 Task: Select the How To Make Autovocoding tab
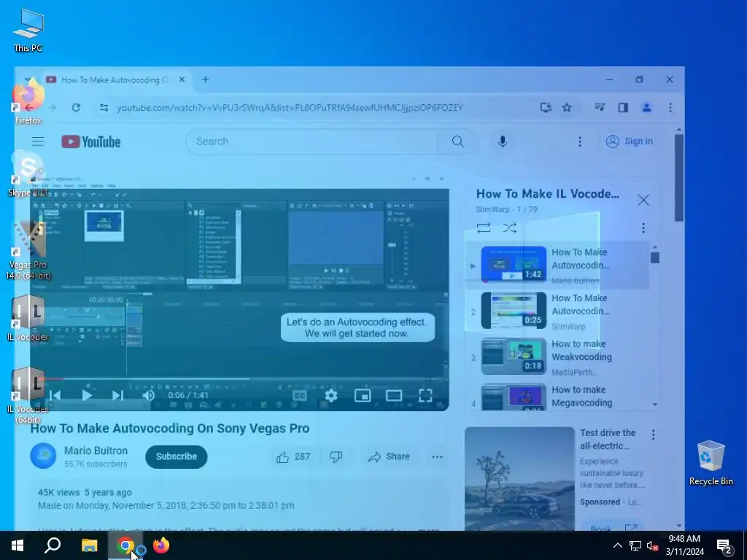[x=117, y=79]
